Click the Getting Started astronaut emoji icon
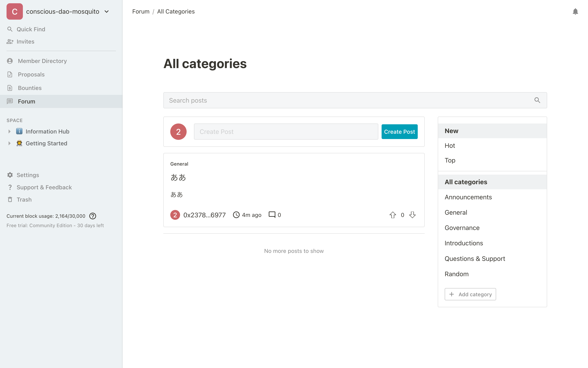Image resolution: width=588 pixels, height=368 pixels. click(x=19, y=143)
